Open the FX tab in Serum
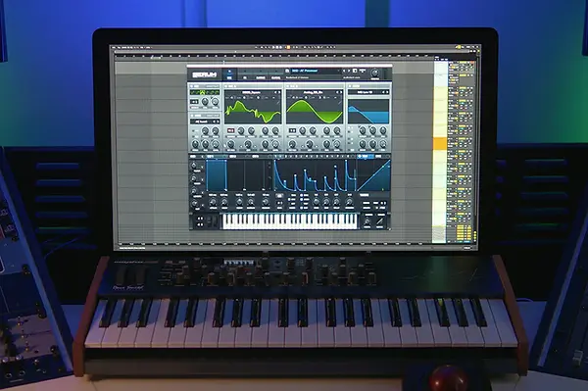 click(245, 77)
